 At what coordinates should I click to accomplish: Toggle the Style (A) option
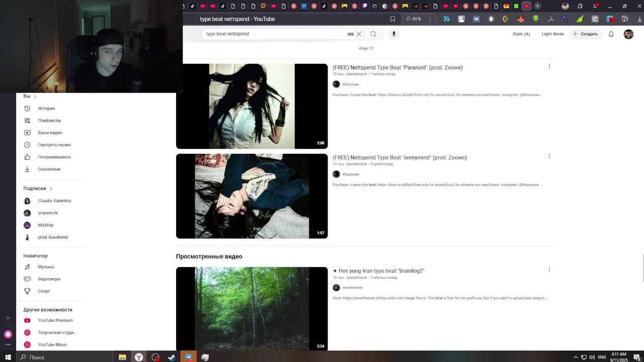click(x=521, y=34)
